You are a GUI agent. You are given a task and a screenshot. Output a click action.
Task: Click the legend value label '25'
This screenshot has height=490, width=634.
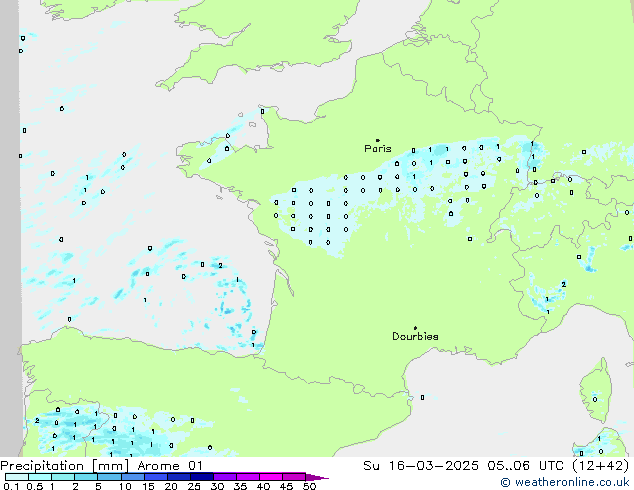pos(194,486)
